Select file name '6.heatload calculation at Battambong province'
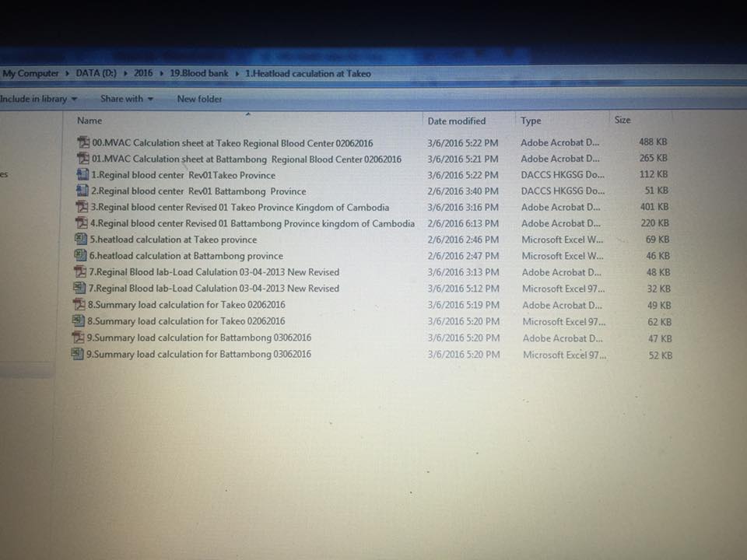The image size is (747, 560). [x=186, y=256]
